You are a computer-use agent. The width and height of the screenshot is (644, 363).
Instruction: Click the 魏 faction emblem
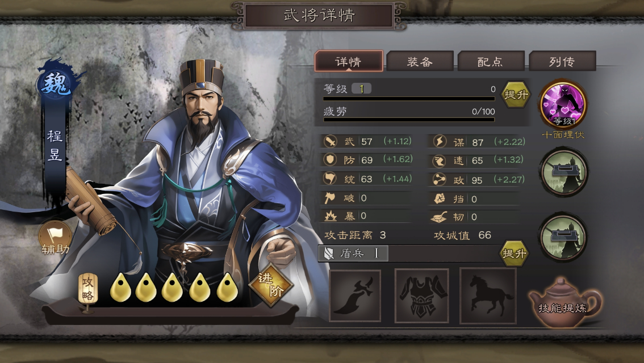[x=55, y=82]
